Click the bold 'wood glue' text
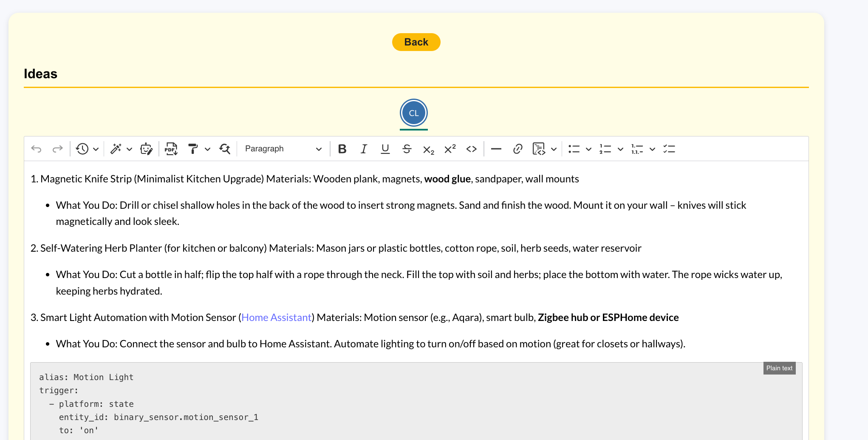The width and height of the screenshot is (868, 440). [x=447, y=179]
